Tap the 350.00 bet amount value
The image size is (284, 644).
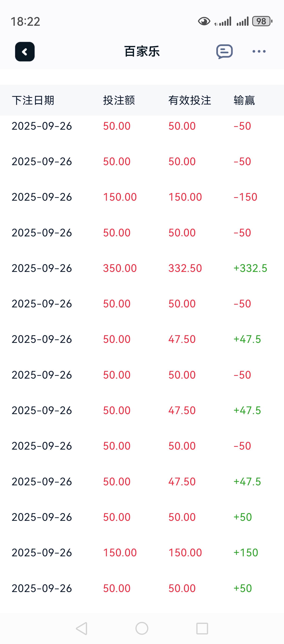pyautogui.click(x=120, y=268)
